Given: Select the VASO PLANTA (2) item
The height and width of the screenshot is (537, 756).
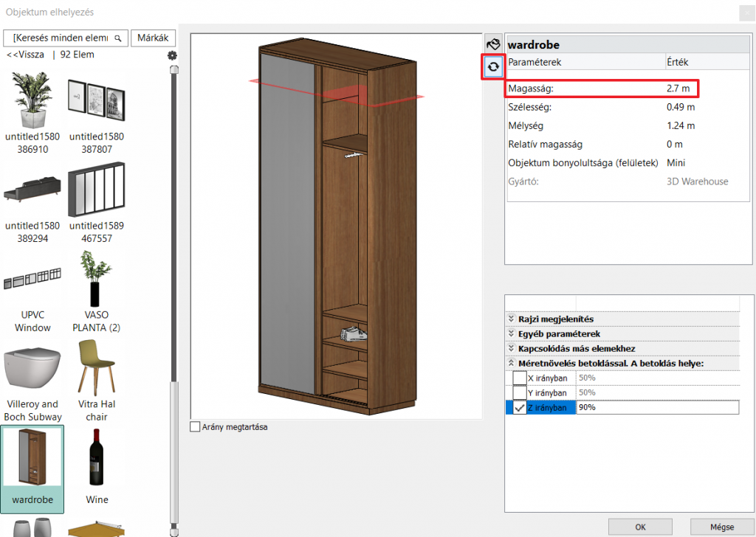Looking at the screenshot, I should (97, 291).
